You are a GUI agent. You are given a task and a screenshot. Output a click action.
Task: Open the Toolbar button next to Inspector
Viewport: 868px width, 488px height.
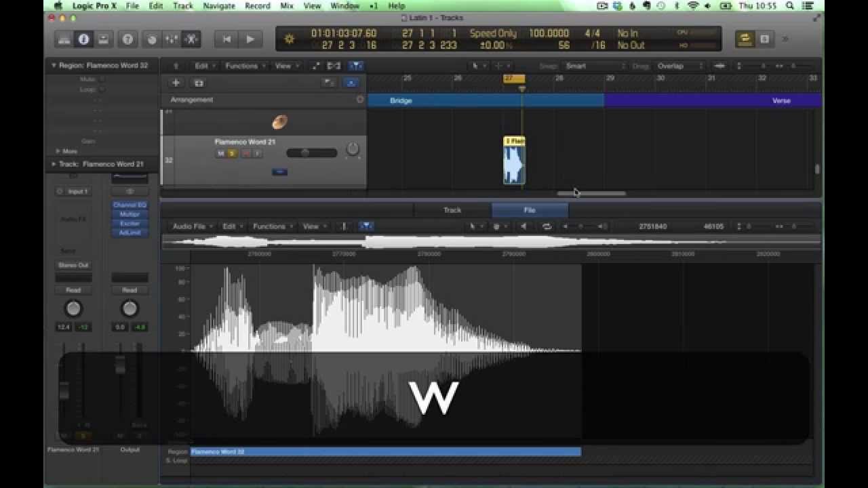click(x=103, y=39)
